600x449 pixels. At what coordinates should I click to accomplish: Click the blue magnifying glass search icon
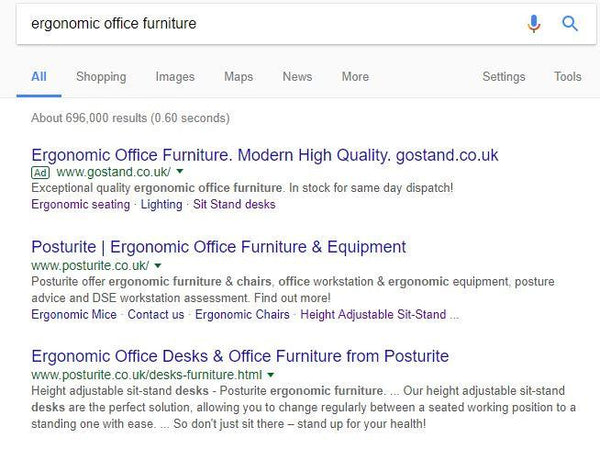[569, 23]
